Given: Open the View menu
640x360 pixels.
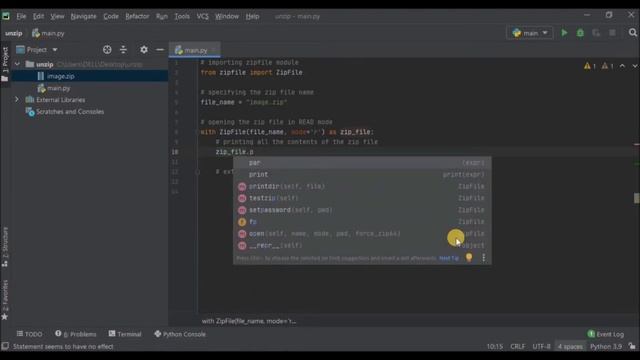Looking at the screenshot, I should pyautogui.click(x=57, y=16).
